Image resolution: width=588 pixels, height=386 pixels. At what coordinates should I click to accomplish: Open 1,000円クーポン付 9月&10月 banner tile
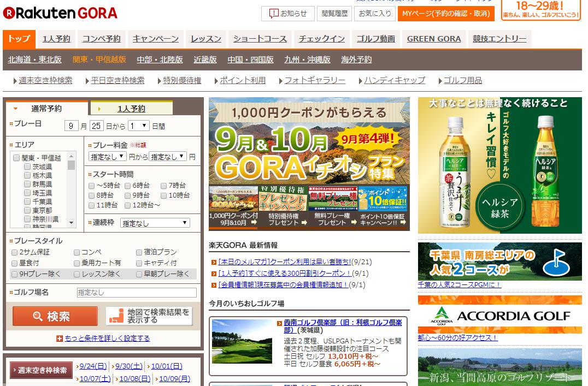[x=234, y=207]
